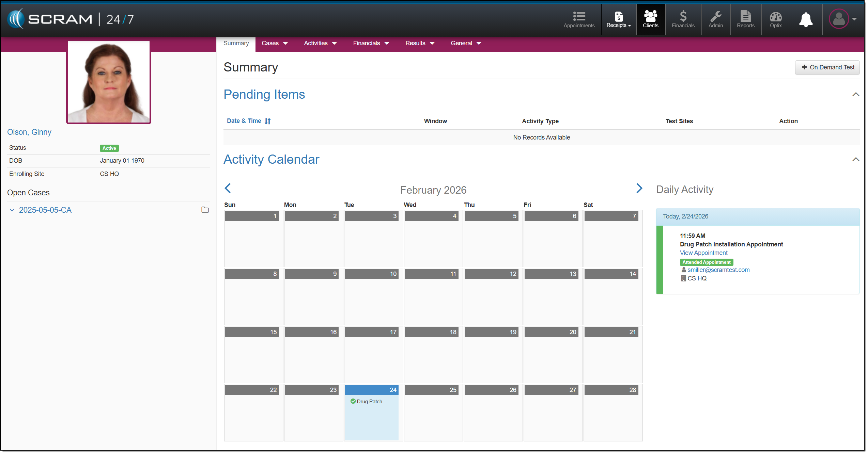Expand the Cases dropdown menu
This screenshot has height=454, width=868.
point(275,43)
